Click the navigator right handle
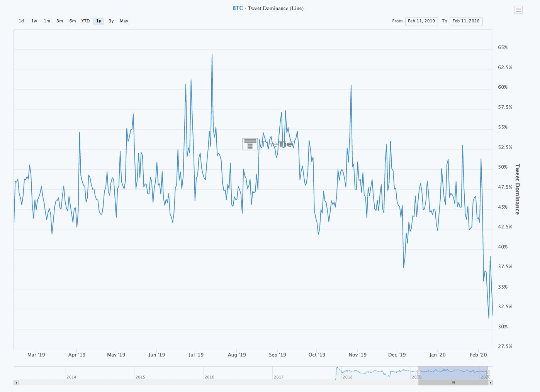The width and height of the screenshot is (540, 392). 487,373
